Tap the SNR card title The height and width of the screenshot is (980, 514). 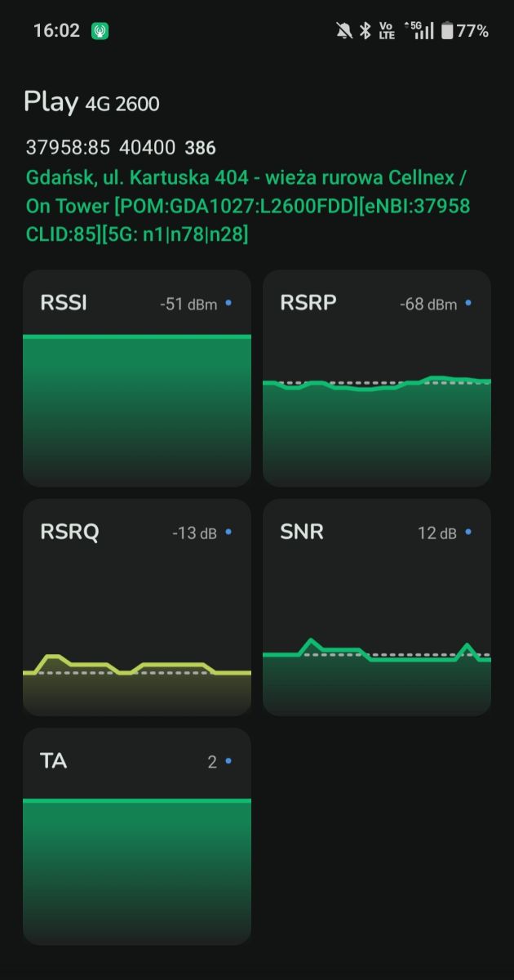tap(302, 532)
